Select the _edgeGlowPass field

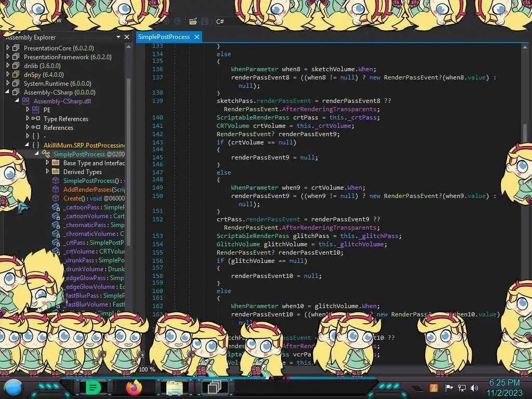tap(95, 277)
